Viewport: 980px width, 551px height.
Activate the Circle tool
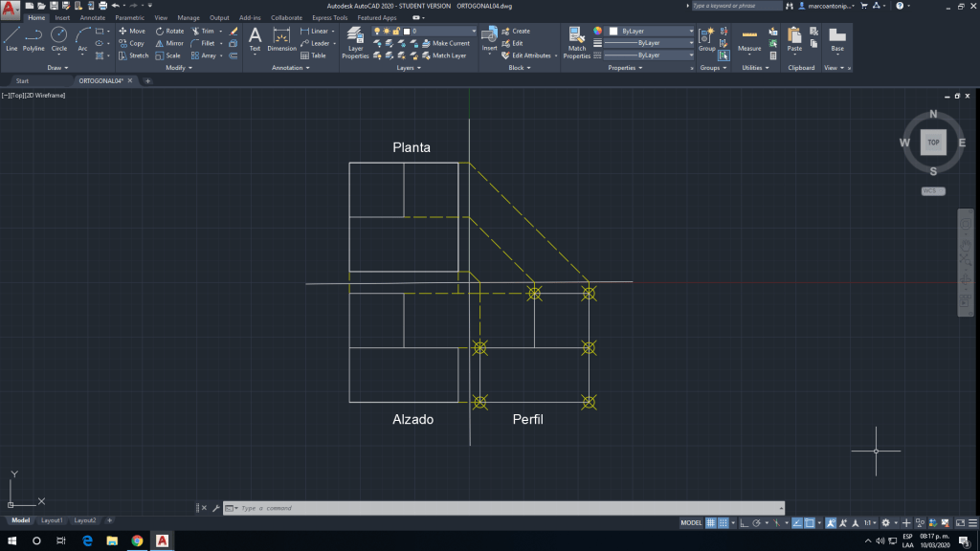coord(58,38)
